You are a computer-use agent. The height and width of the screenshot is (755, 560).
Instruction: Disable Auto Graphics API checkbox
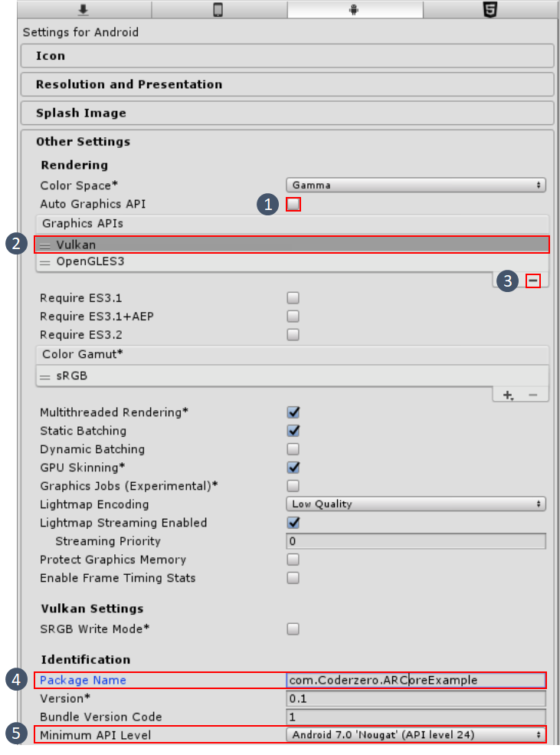coord(293,204)
